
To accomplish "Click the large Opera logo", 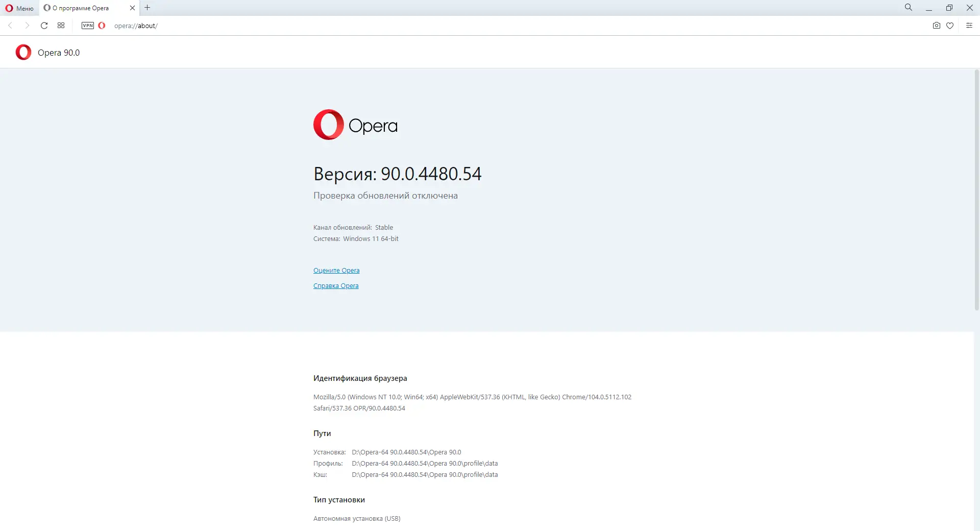I will (x=355, y=125).
